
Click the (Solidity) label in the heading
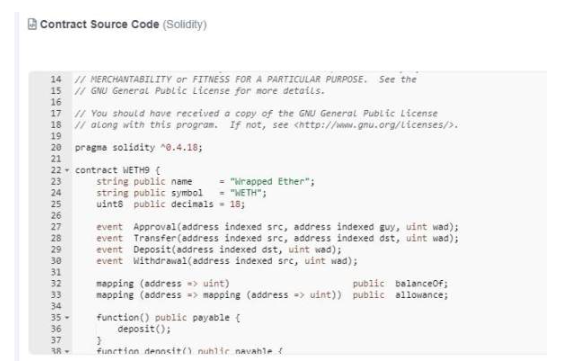(185, 24)
